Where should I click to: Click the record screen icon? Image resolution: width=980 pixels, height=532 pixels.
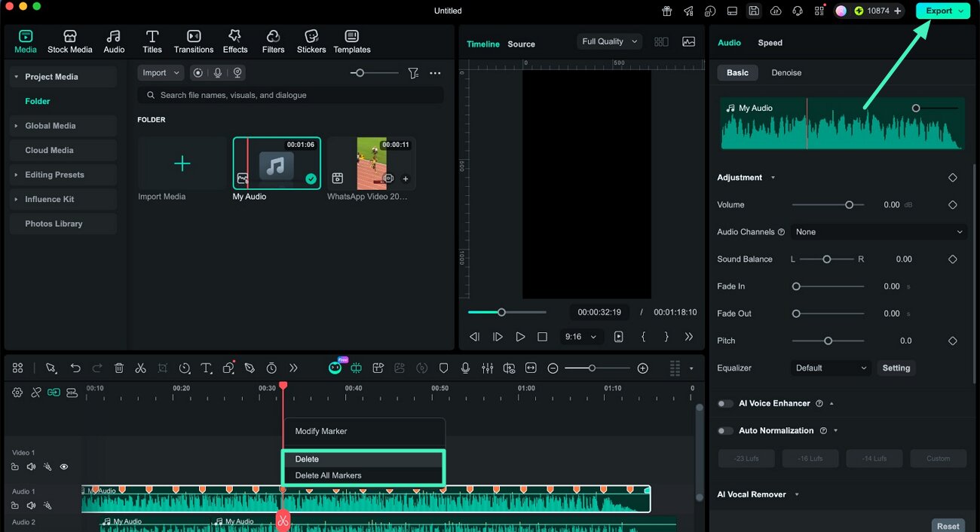click(x=198, y=73)
